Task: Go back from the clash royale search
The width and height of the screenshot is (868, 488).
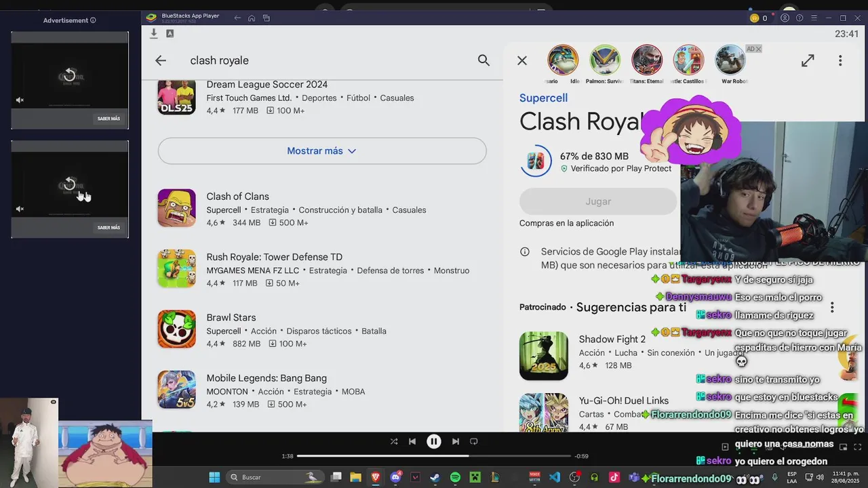Action: pyautogui.click(x=161, y=60)
